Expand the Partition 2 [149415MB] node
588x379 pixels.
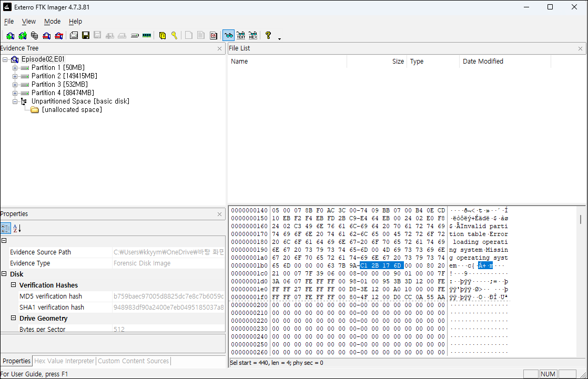(15, 76)
